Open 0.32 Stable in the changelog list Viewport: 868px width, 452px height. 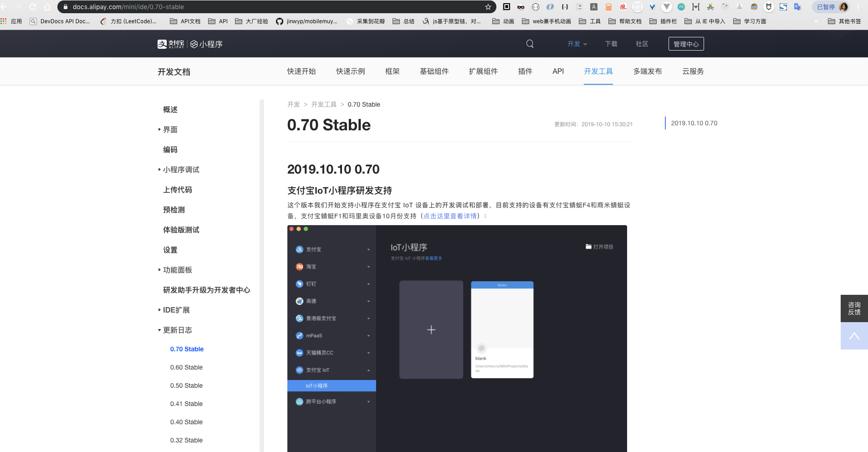187,440
